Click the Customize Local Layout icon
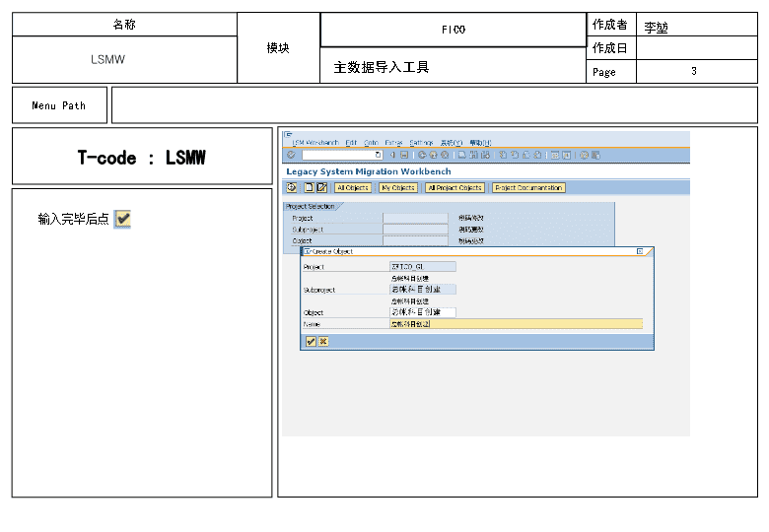 click(595, 155)
